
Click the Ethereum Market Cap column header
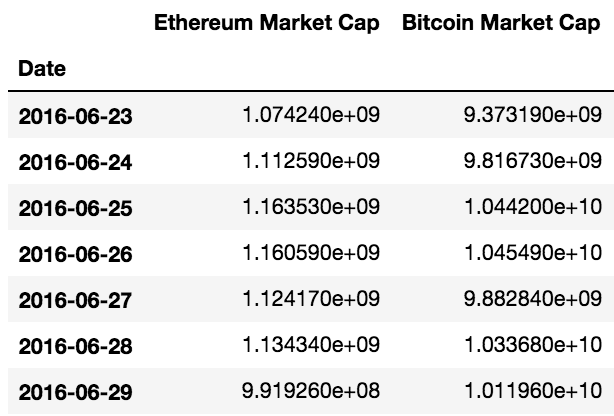pyautogui.click(x=266, y=24)
